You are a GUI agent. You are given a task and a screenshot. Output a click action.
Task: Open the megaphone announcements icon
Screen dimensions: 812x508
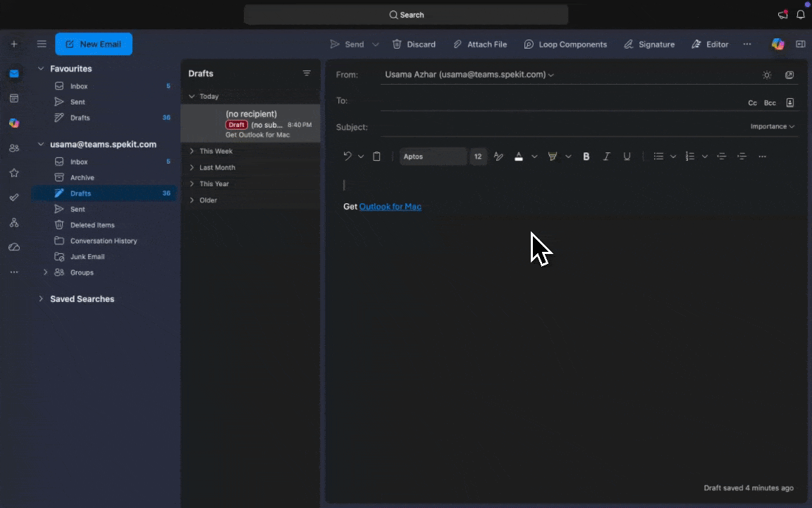pyautogui.click(x=782, y=15)
